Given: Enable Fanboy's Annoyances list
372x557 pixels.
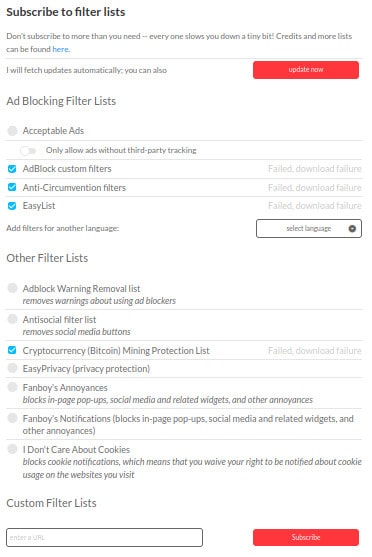Looking at the screenshot, I should tap(12, 386).
